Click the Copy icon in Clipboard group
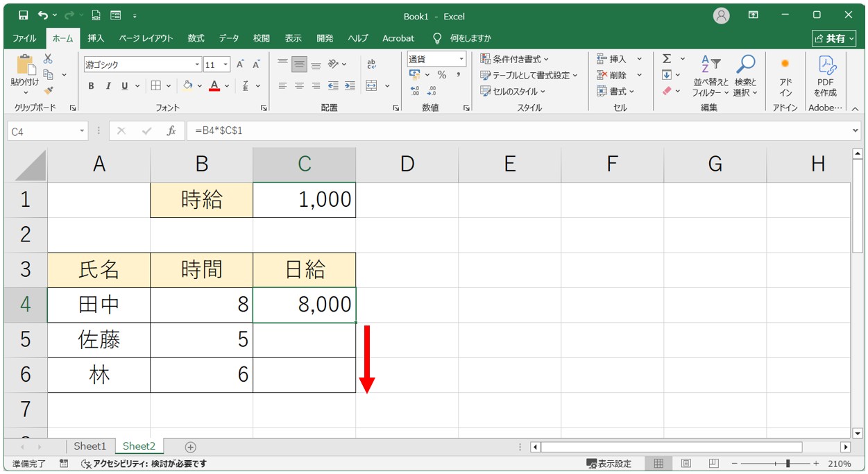Screen dimensions: 868x474 point(49,74)
